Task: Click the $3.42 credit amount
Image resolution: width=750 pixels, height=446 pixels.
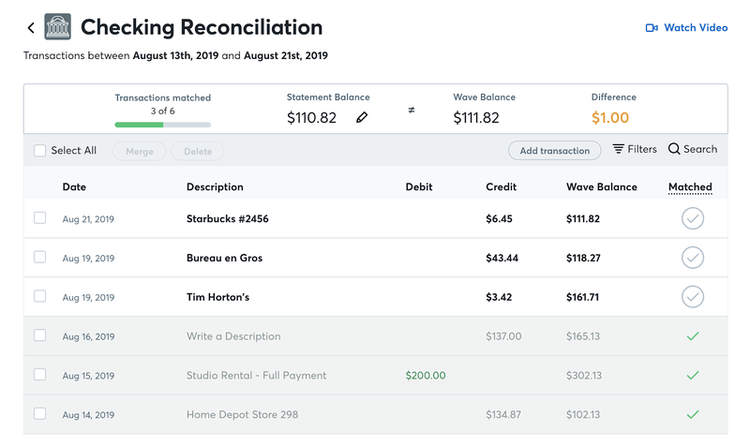Action: [x=499, y=297]
